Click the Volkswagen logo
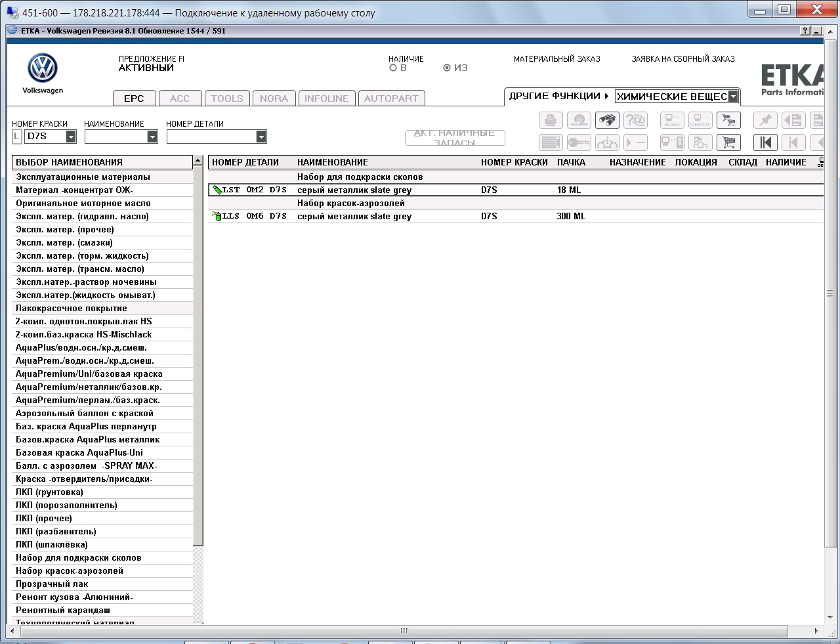This screenshot has height=644, width=840. [x=43, y=68]
